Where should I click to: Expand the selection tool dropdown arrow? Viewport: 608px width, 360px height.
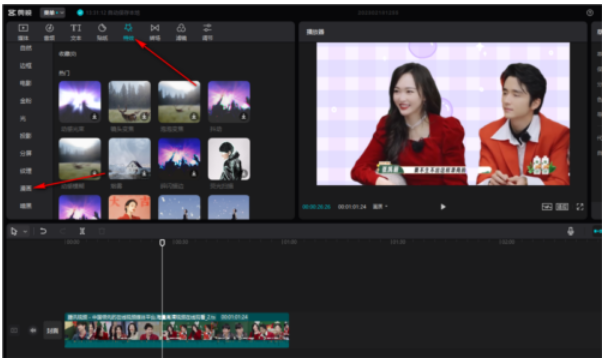click(25, 232)
